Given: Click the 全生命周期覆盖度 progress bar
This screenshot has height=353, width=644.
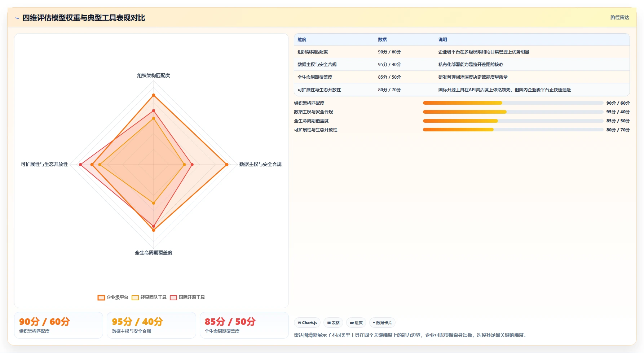Looking at the screenshot, I should (513, 121).
